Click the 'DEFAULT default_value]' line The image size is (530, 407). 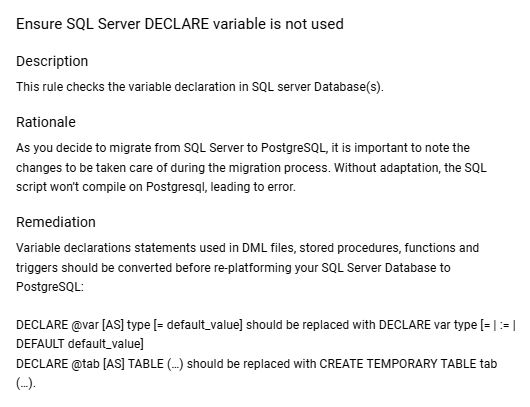click(x=80, y=344)
